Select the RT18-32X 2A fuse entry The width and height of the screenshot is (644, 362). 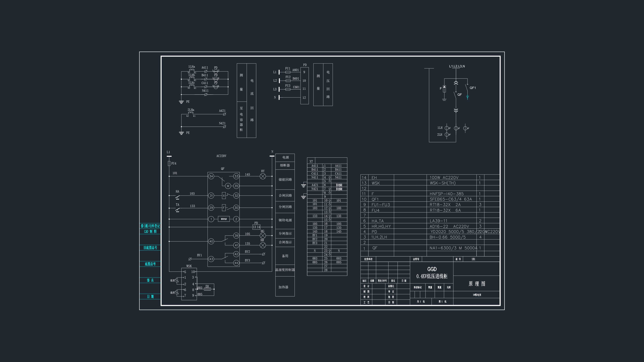tap(445, 205)
